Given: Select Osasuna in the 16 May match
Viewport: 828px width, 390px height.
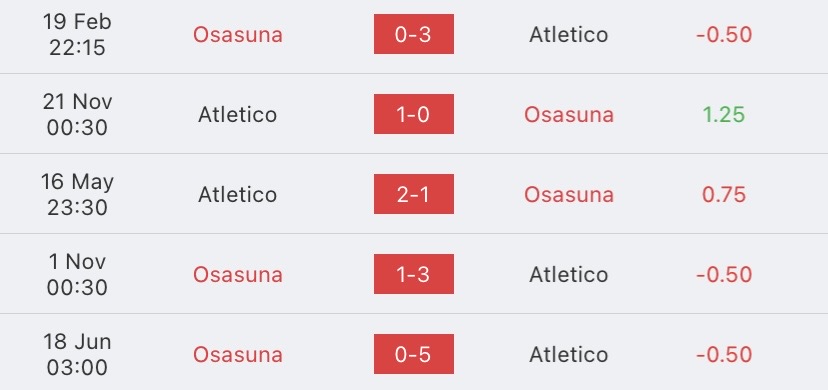Looking at the screenshot, I should (569, 194).
